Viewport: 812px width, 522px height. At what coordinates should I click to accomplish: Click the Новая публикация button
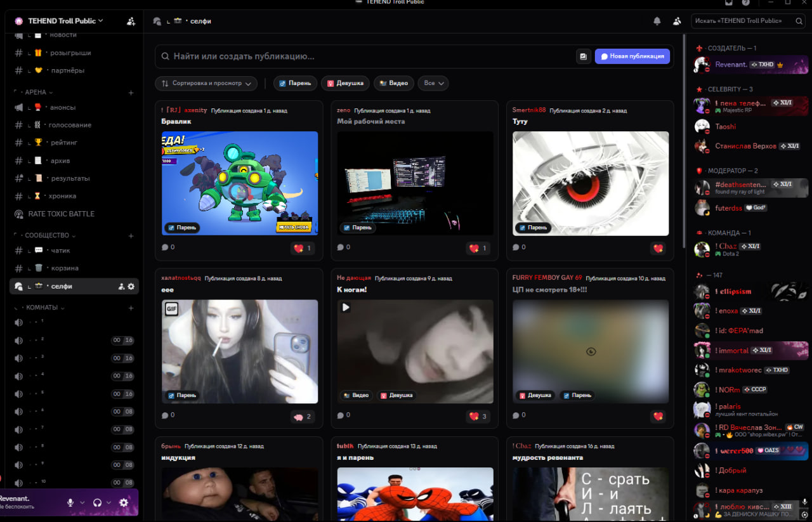pos(632,56)
